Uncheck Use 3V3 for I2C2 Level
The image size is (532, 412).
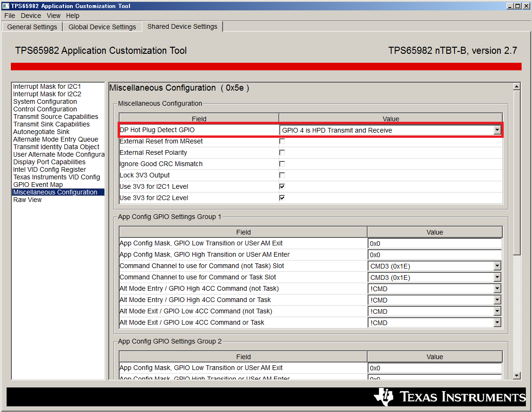tap(282, 198)
